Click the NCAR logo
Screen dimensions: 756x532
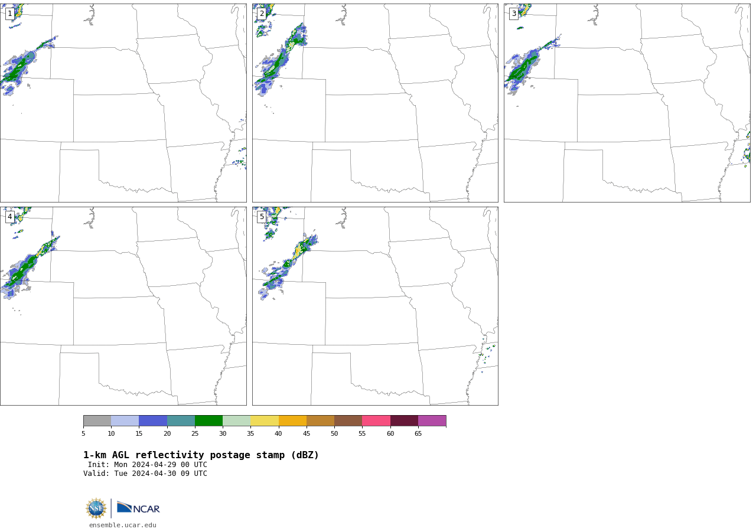pyautogui.click(x=138, y=508)
